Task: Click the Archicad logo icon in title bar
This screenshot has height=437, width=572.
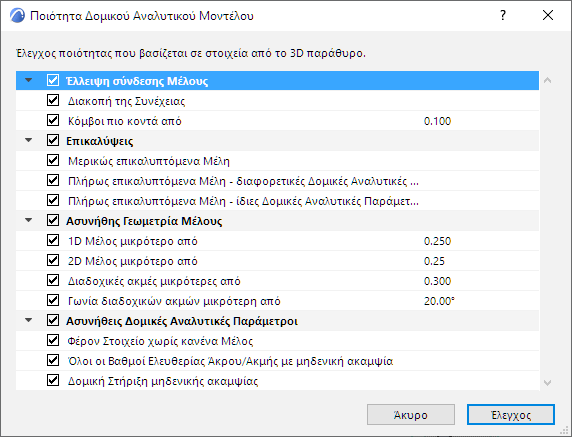Action: pyautogui.click(x=17, y=16)
